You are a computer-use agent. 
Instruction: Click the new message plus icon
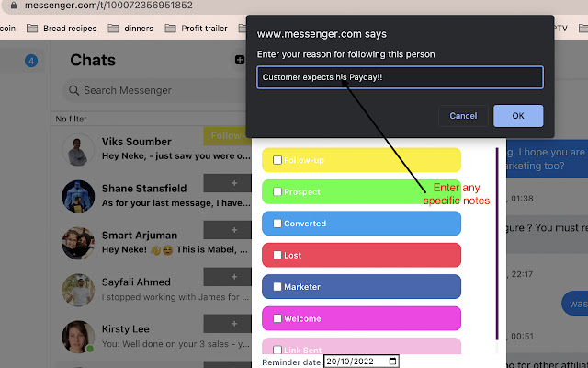(x=240, y=60)
